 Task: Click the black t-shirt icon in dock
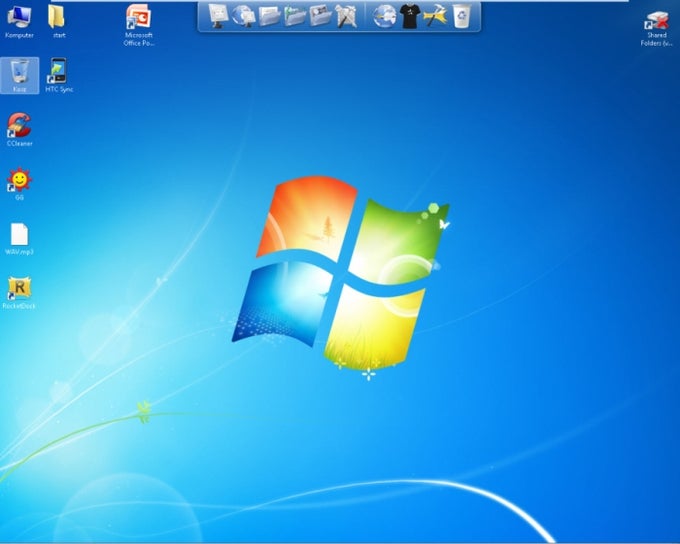410,16
